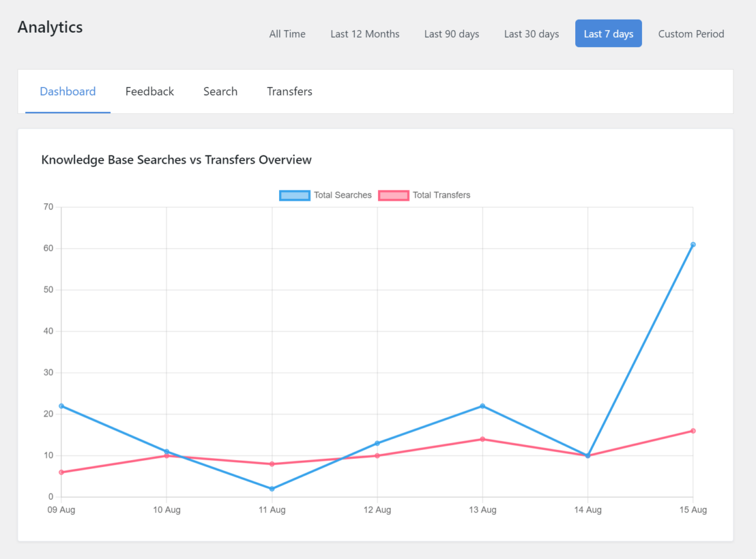This screenshot has width=756, height=559.
Task: Click the 09 Aug Total Searches data point
Action: pyautogui.click(x=61, y=406)
